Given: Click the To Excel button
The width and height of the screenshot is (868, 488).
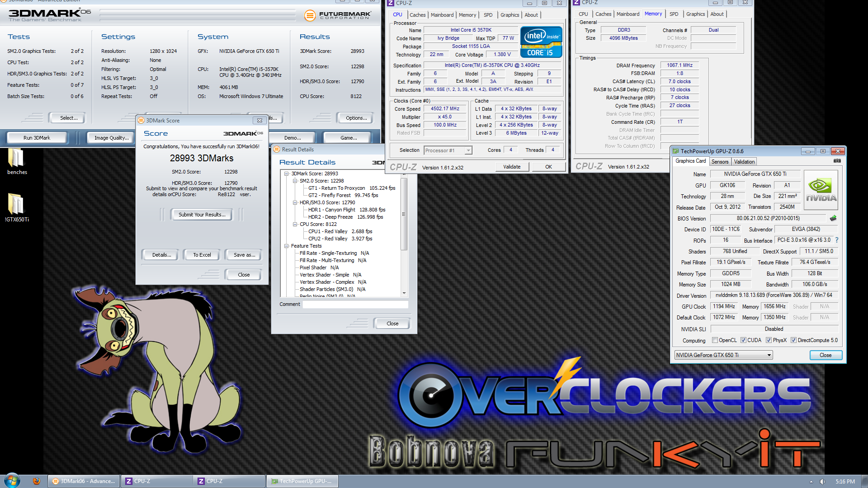Looking at the screenshot, I should point(202,255).
